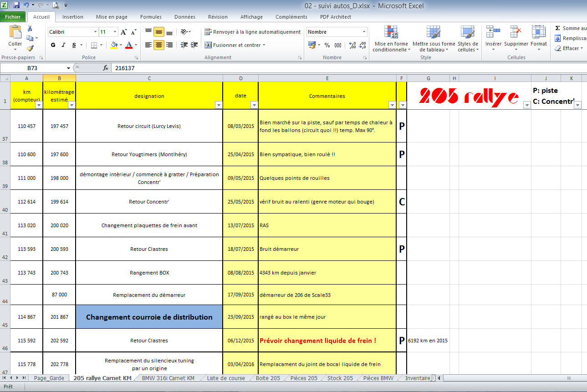
Task: Open the filter dropdown on the date column
Action: coord(254,105)
